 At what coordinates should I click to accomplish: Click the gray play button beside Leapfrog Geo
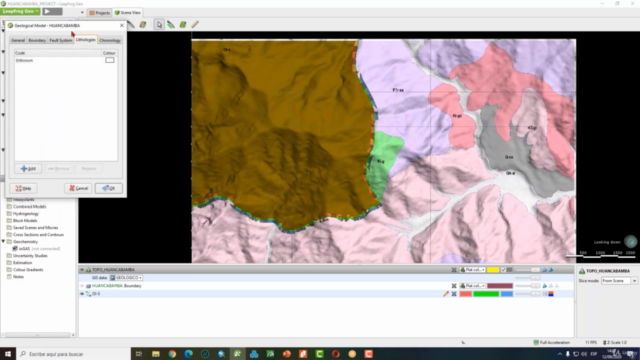click(52, 11)
